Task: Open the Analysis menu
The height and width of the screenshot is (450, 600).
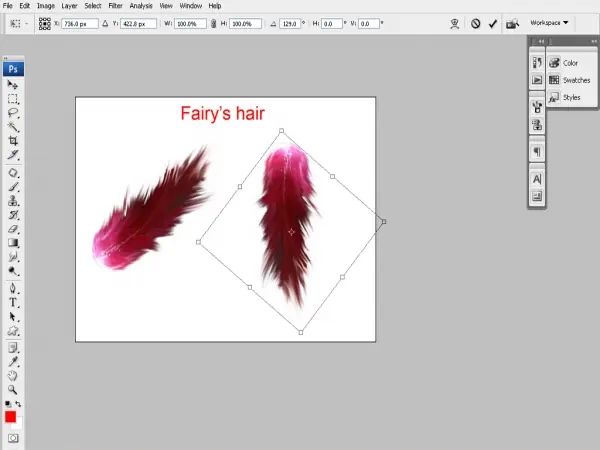Action: [141, 6]
